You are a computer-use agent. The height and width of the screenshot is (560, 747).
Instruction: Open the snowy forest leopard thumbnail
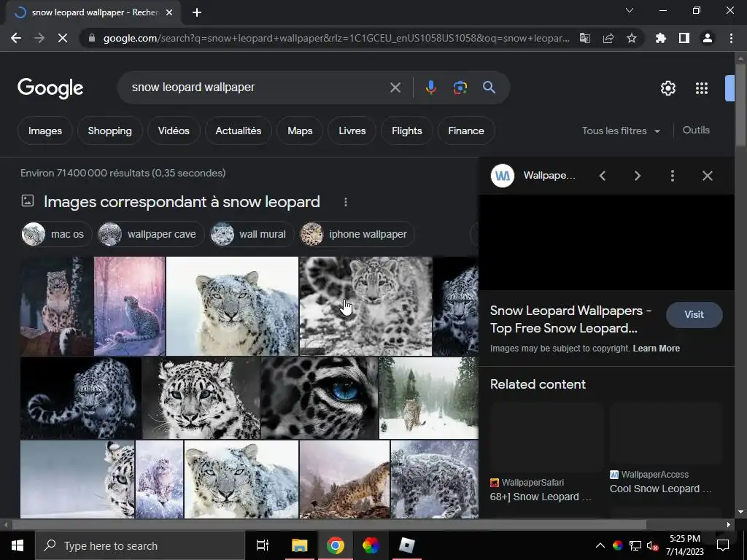tap(429, 398)
